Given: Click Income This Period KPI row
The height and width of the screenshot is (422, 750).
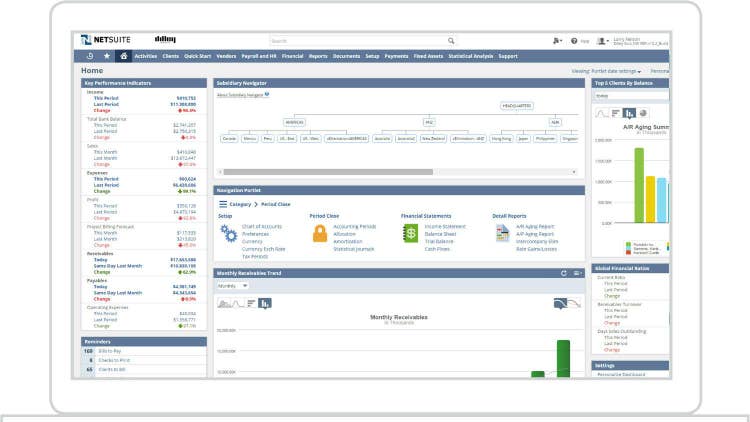Looking at the screenshot, I should click(144, 98).
